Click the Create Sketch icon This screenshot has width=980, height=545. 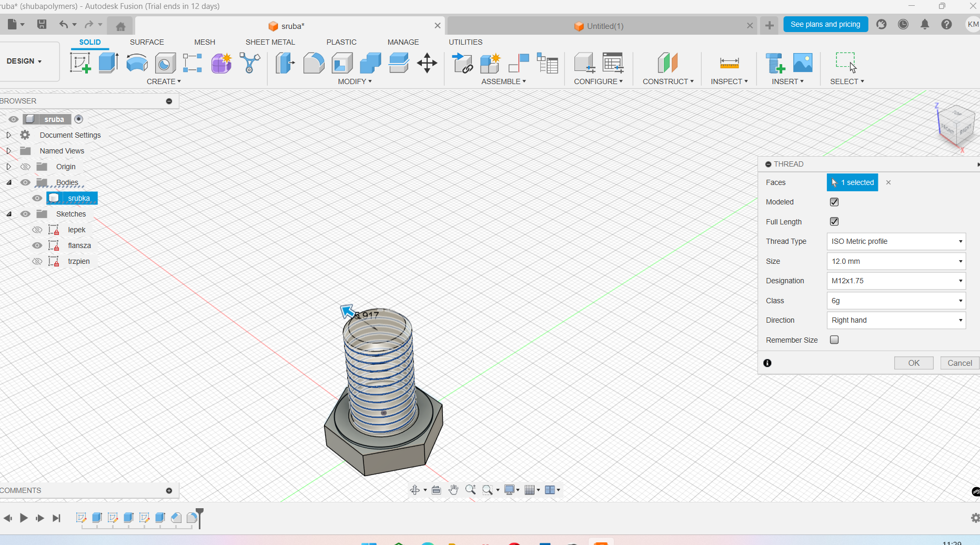click(80, 63)
